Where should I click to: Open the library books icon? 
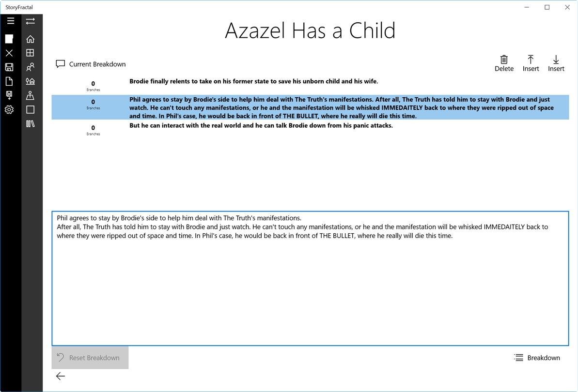click(31, 124)
